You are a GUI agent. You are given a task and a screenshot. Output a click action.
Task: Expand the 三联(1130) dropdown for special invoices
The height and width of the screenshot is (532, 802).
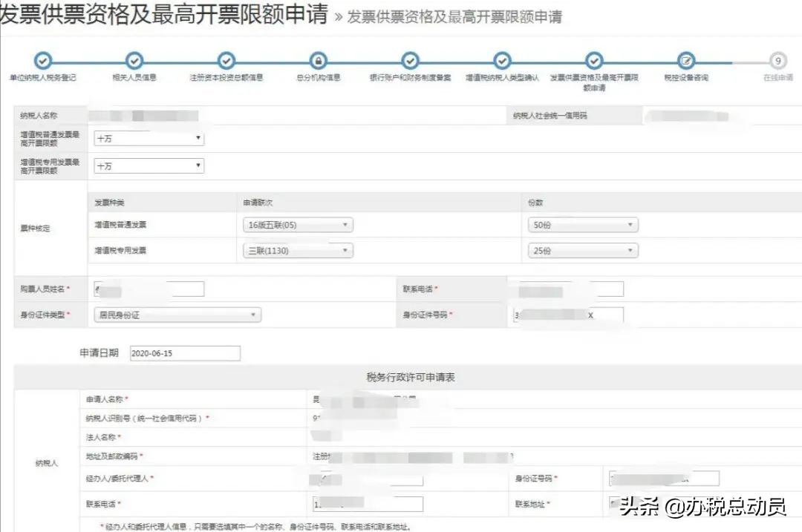click(x=296, y=250)
